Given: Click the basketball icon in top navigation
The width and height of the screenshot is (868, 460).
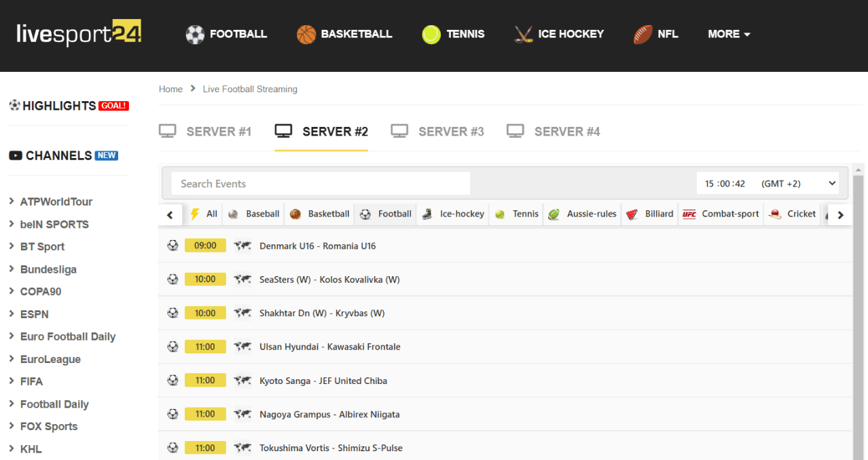Looking at the screenshot, I should coord(306,34).
